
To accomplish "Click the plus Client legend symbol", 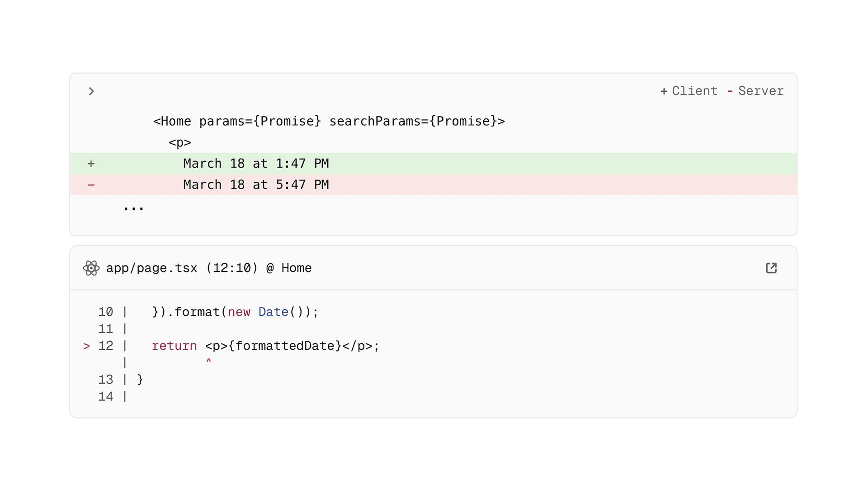I will (x=664, y=91).
